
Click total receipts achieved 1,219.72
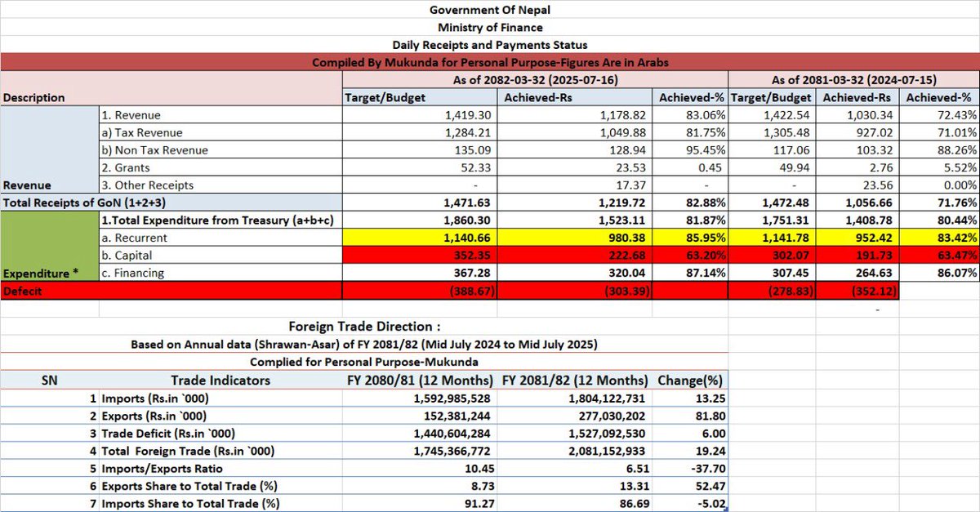pyautogui.click(x=621, y=203)
